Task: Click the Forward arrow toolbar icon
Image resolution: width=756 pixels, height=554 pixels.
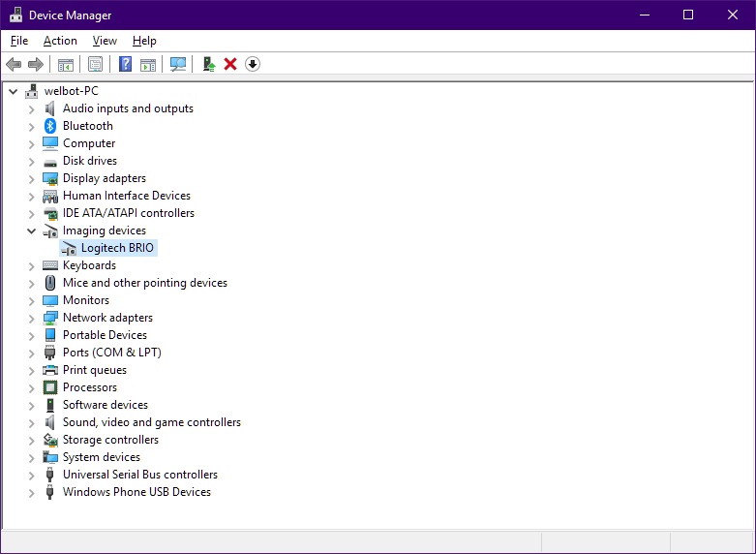Action: point(36,64)
